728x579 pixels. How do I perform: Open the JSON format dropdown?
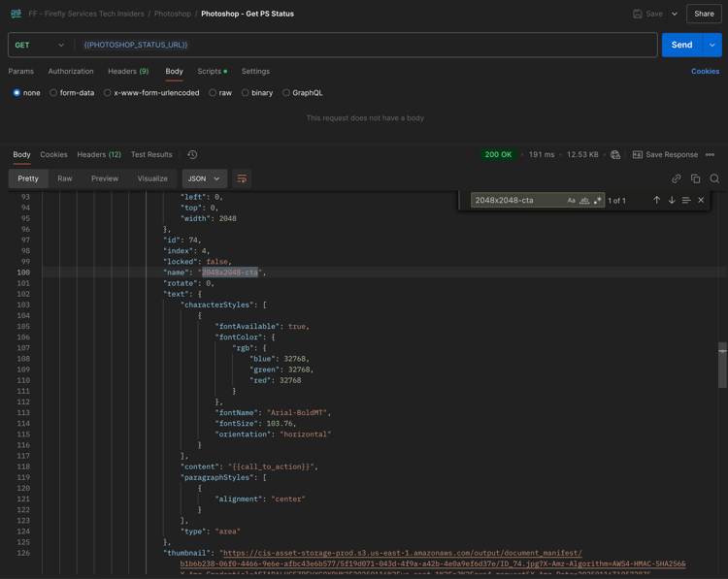(204, 178)
